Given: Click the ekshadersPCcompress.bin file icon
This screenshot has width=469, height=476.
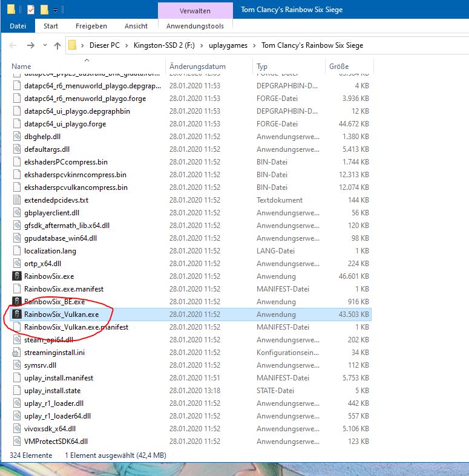Looking at the screenshot, I should tap(17, 162).
